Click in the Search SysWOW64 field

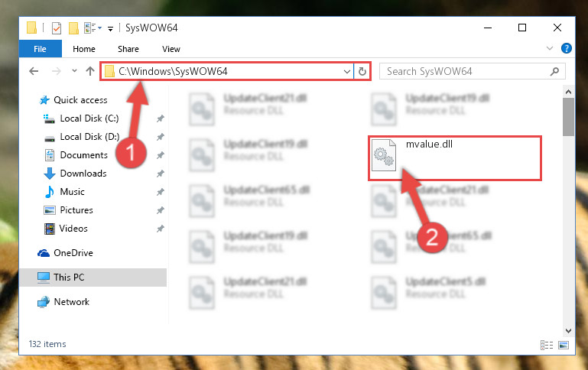point(465,71)
